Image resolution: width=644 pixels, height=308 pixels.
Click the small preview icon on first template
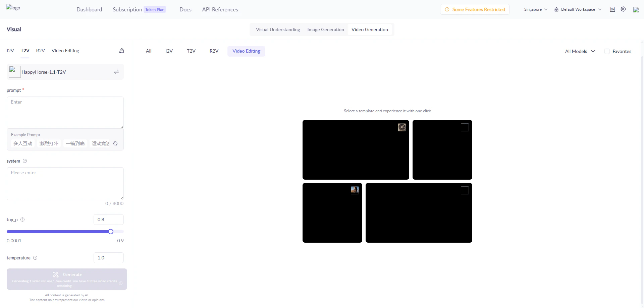[402, 127]
